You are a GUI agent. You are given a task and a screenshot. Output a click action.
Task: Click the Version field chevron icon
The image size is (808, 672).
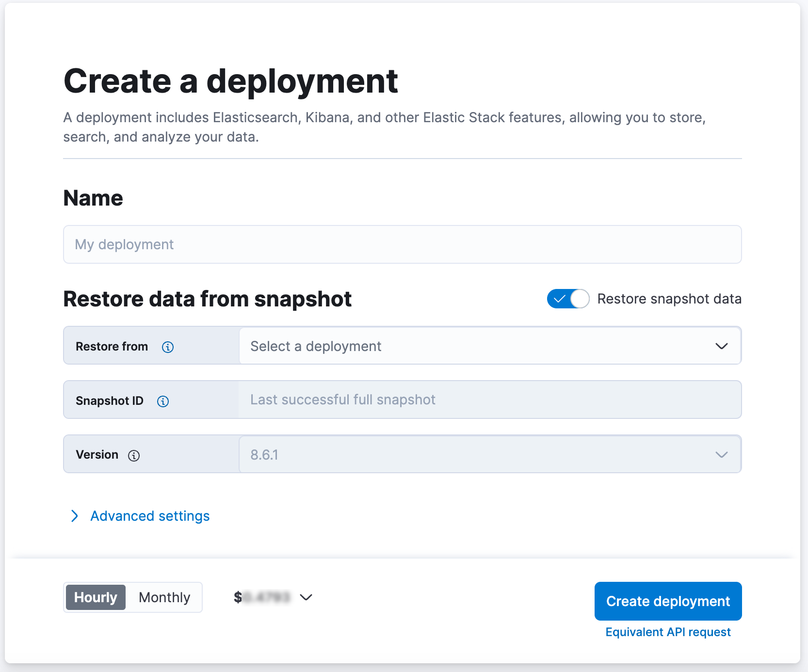tap(721, 455)
